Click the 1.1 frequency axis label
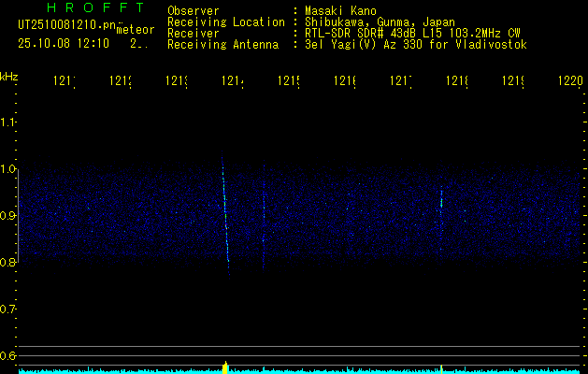Screen dimensions: 588x374 click(x=8, y=122)
